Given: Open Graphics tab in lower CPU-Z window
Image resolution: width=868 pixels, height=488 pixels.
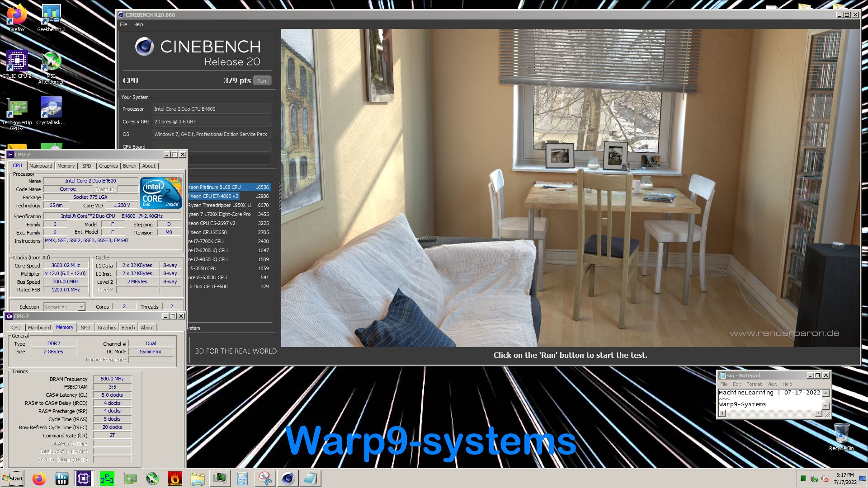Looking at the screenshot, I should [107, 328].
